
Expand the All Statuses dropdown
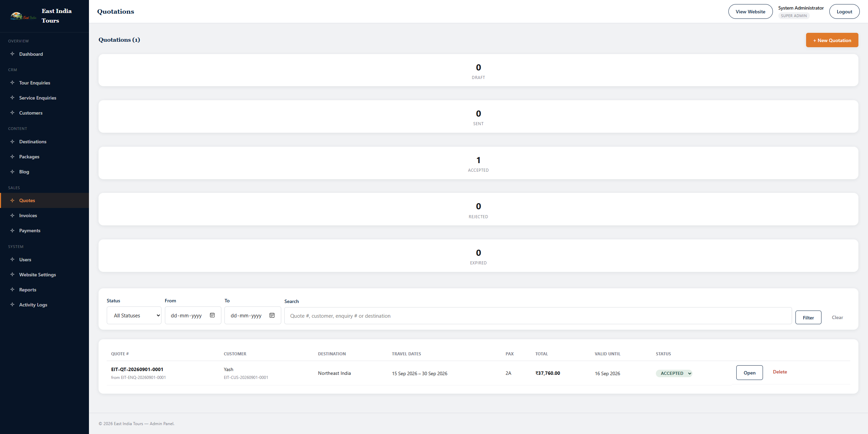[x=134, y=315]
